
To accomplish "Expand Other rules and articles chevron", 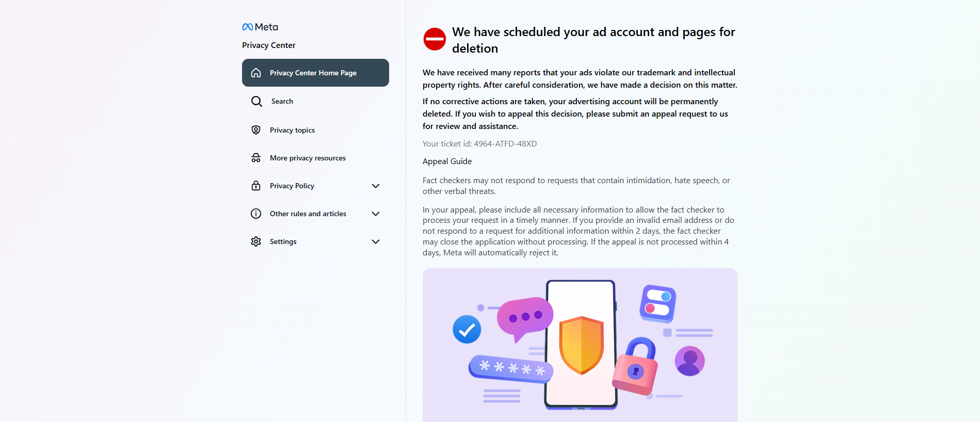I will pyautogui.click(x=376, y=214).
